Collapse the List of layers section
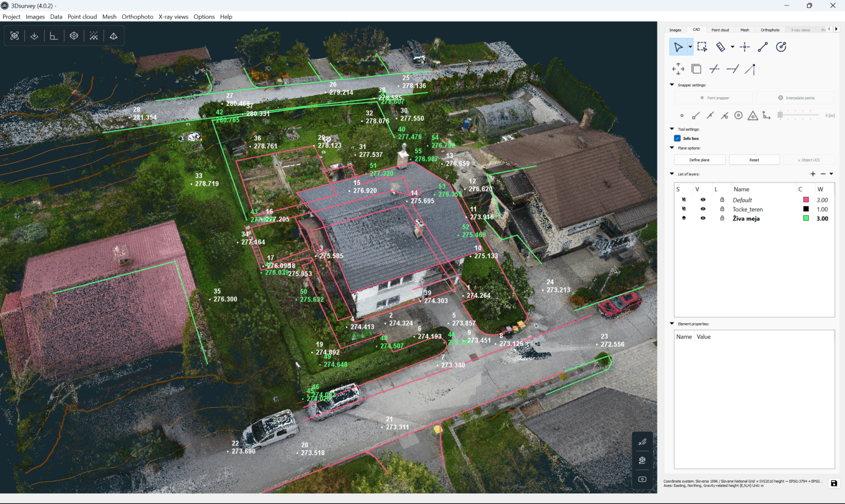Image resolution: width=845 pixels, height=504 pixels. (x=672, y=174)
